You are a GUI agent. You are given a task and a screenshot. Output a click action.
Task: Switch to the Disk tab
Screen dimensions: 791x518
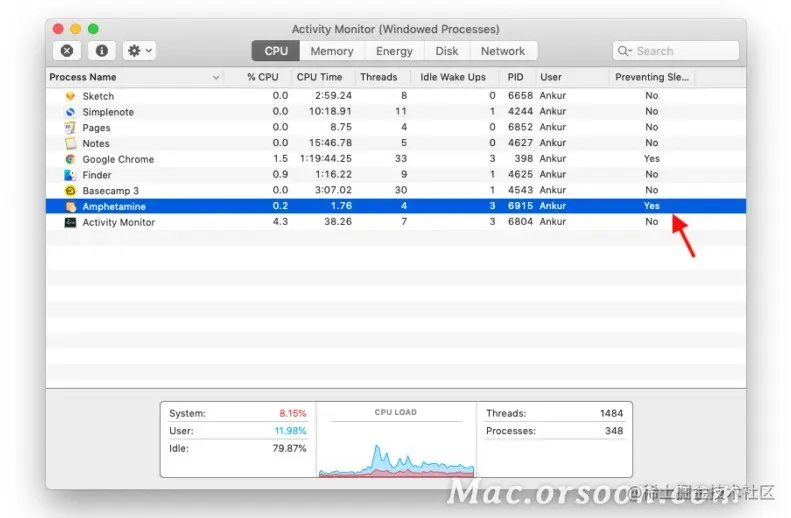tap(447, 51)
